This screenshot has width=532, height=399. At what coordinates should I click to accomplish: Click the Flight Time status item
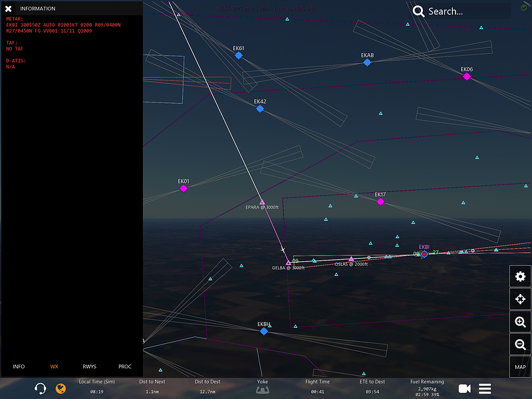click(317, 386)
